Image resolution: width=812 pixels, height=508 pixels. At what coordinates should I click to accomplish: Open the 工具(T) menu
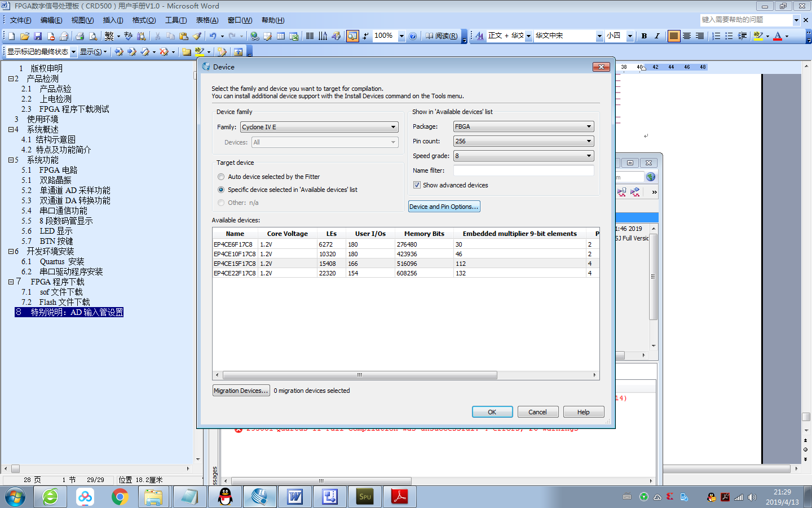175,19
